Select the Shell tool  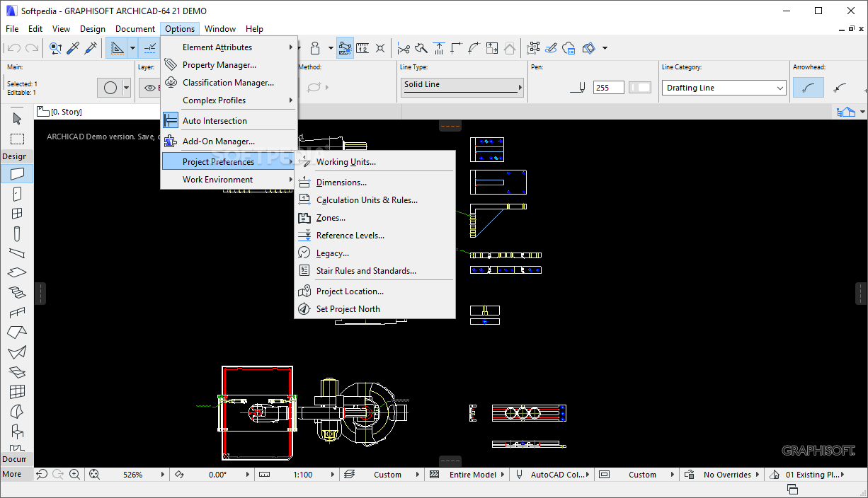17,352
